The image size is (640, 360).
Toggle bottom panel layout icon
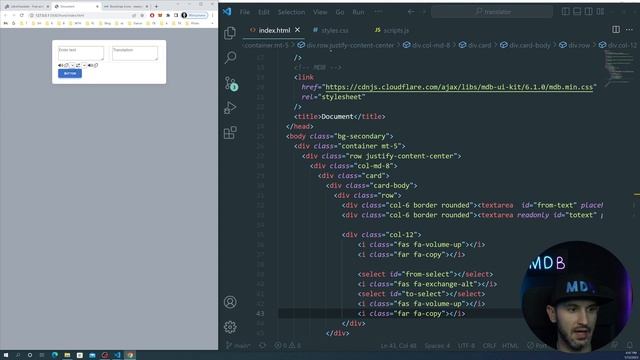pyautogui.click(x=577, y=11)
